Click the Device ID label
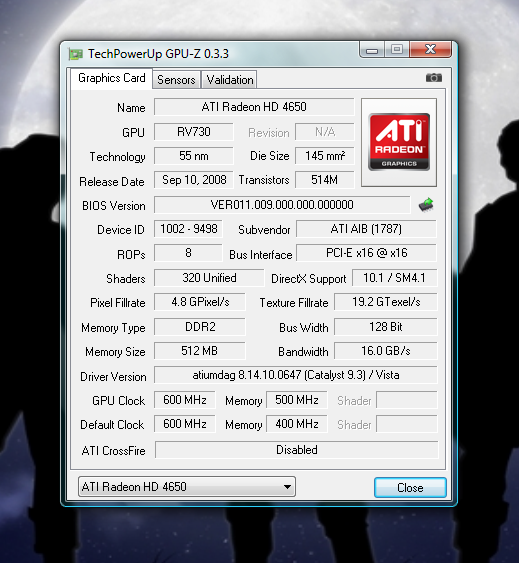Image resolution: width=519 pixels, height=563 pixels. pyautogui.click(x=121, y=230)
